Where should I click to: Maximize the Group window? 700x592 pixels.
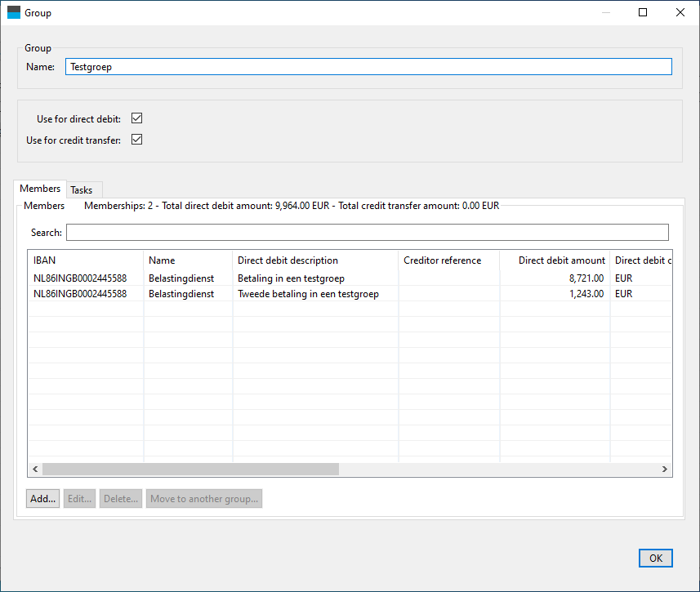(643, 12)
